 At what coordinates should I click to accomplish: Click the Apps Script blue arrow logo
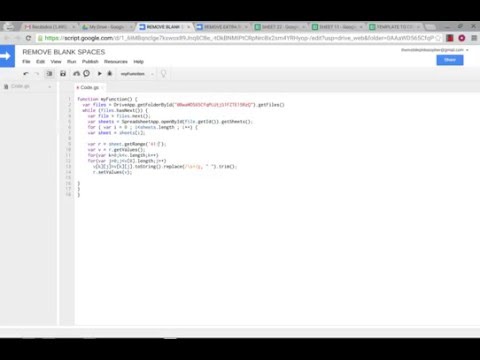(x=7, y=56)
